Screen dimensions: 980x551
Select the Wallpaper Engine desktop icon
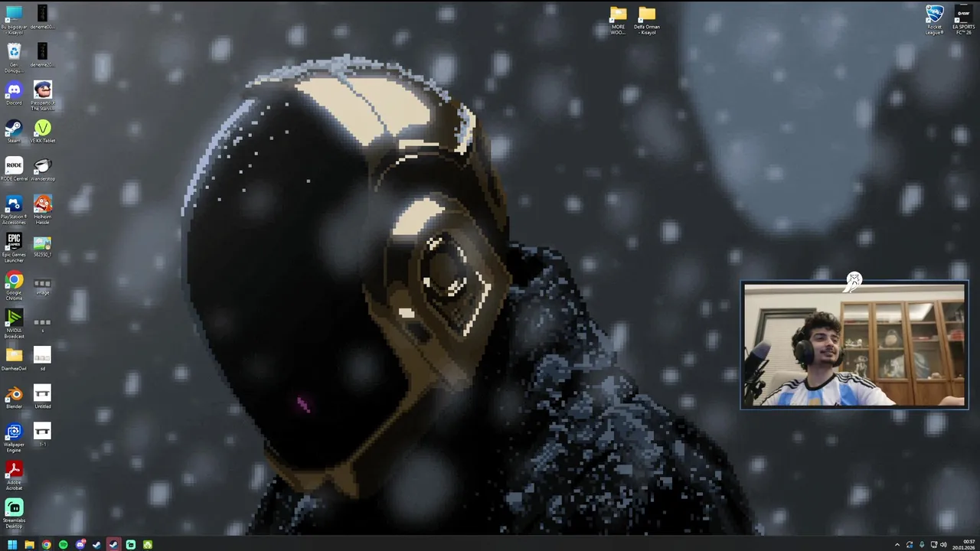(x=14, y=439)
